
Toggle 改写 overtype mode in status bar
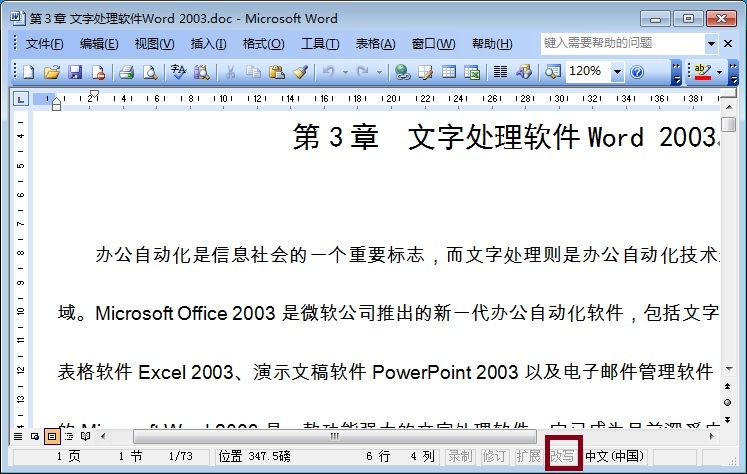point(563,456)
